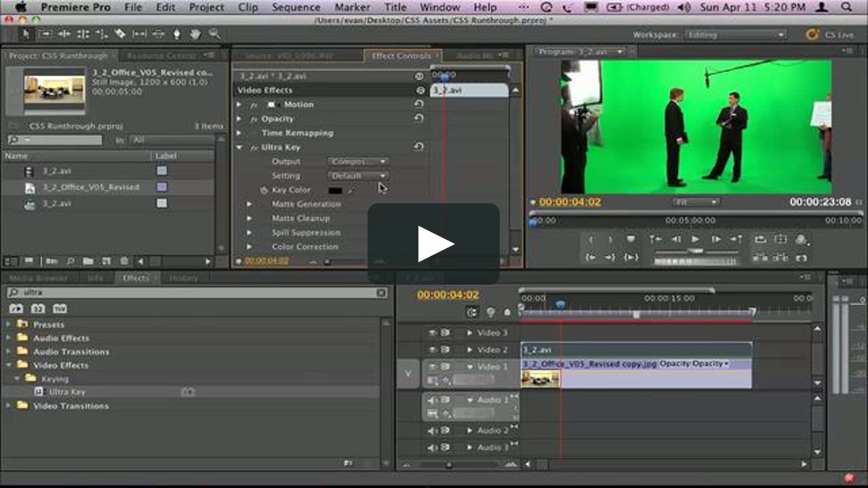The height and width of the screenshot is (488, 868).
Task: Expand Audio Effects folder
Action: 9,338
